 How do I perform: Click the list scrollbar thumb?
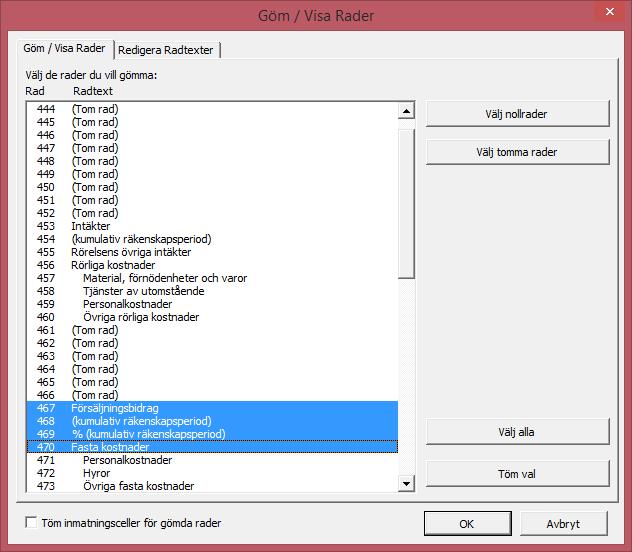pyautogui.click(x=406, y=204)
